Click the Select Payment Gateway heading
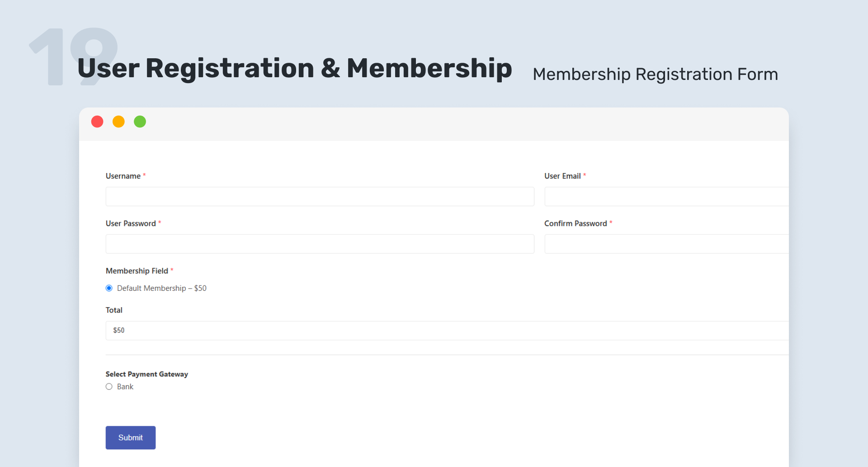The height and width of the screenshot is (467, 868). point(147,374)
